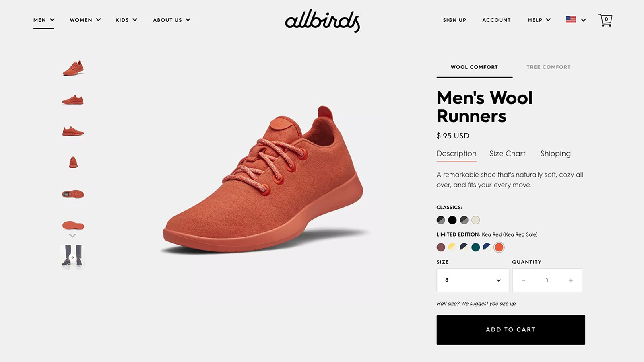
Task: Select the black classic color swatch
Action: [452, 220]
